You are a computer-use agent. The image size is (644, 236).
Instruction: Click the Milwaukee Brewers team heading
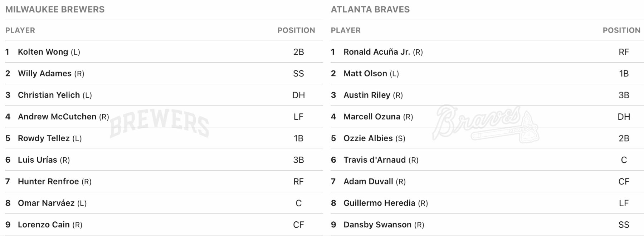(x=55, y=9)
